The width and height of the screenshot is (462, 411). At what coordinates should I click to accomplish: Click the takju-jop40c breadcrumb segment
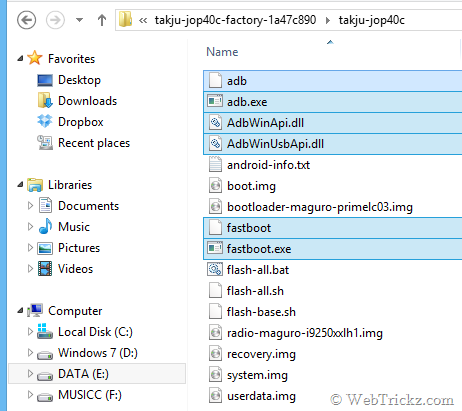click(x=372, y=20)
